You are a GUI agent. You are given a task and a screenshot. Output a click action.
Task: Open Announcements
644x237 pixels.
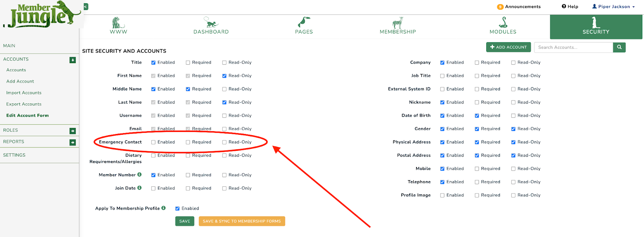(x=523, y=6)
